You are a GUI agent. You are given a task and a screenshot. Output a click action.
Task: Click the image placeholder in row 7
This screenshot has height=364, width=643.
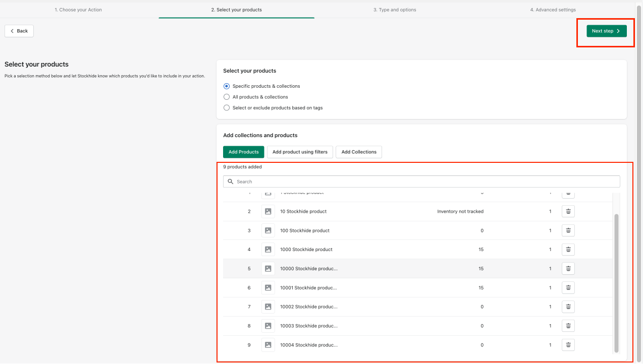(x=268, y=307)
